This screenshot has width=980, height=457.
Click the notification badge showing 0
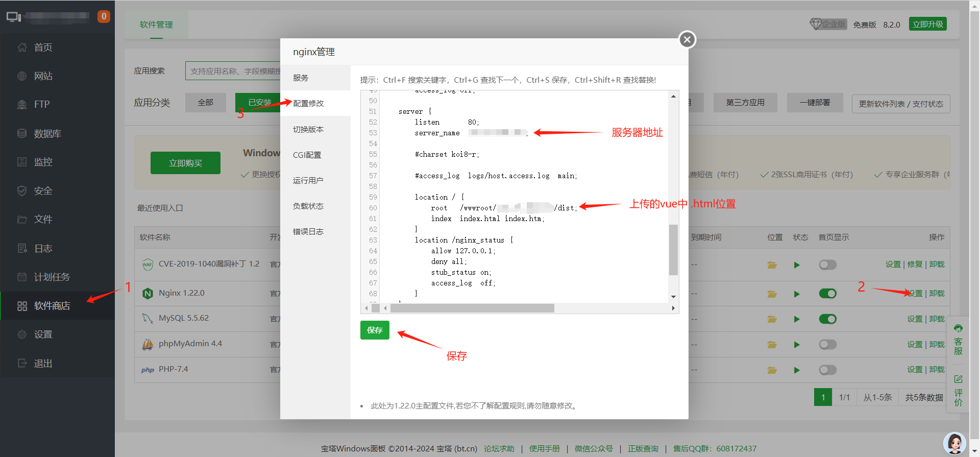[x=104, y=16]
